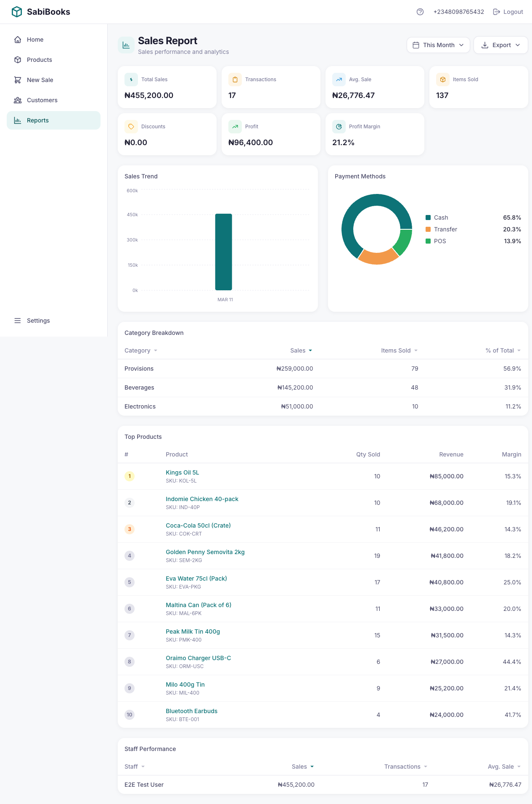Click the Items Sold box icon
The height and width of the screenshot is (804, 532).
click(x=443, y=80)
